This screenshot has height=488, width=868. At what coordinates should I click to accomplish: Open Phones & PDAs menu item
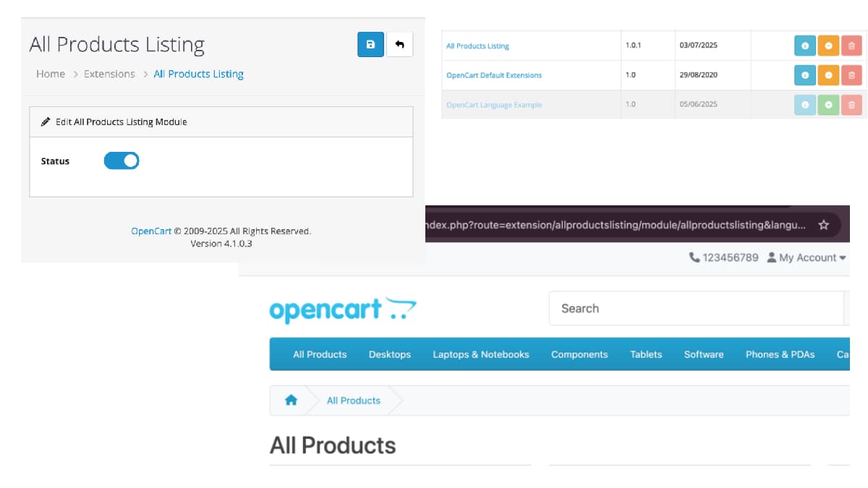(x=780, y=354)
